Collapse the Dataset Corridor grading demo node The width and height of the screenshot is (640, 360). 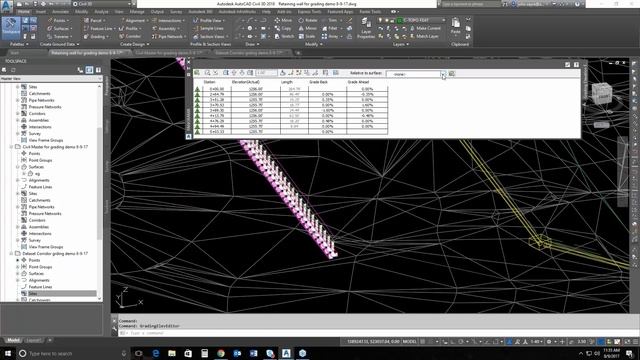click(x=11, y=253)
